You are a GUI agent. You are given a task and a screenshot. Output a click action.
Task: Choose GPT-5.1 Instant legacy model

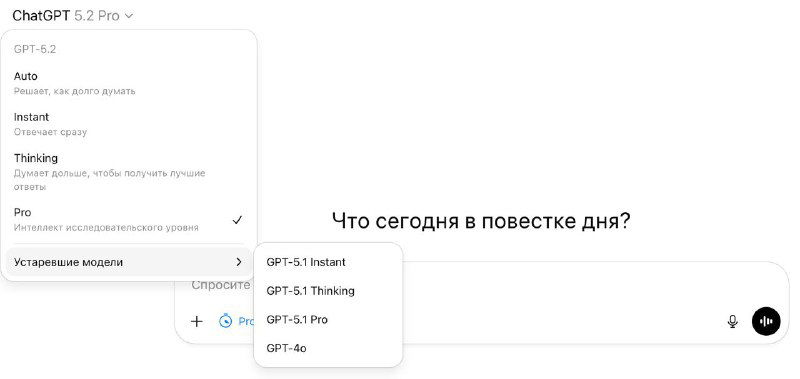[x=328, y=262]
